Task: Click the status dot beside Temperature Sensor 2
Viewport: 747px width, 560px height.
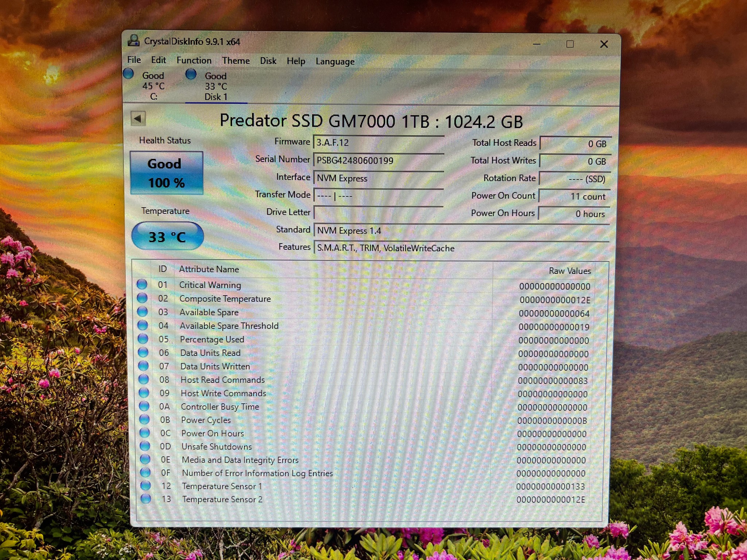Action: pyautogui.click(x=146, y=498)
